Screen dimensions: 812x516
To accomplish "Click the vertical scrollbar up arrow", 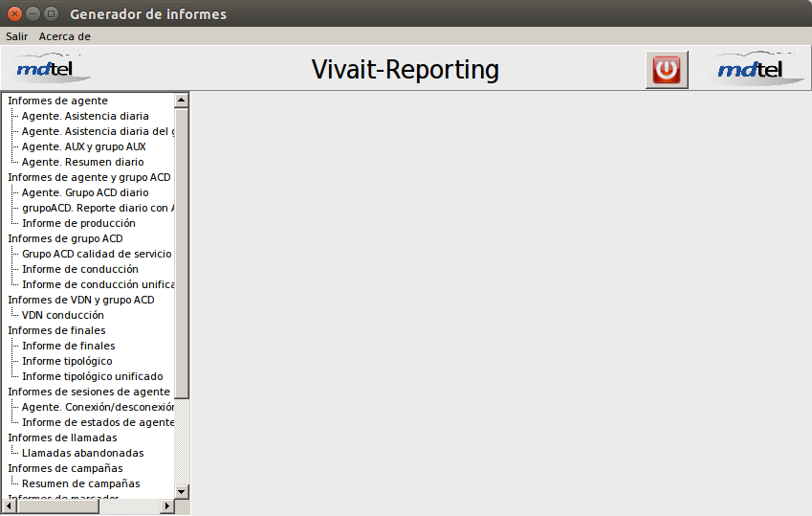I will coord(182,101).
